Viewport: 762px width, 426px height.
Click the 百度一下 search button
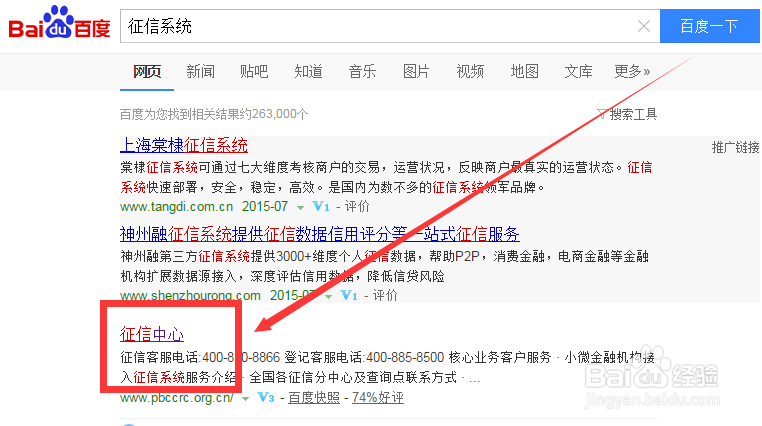tap(710, 26)
